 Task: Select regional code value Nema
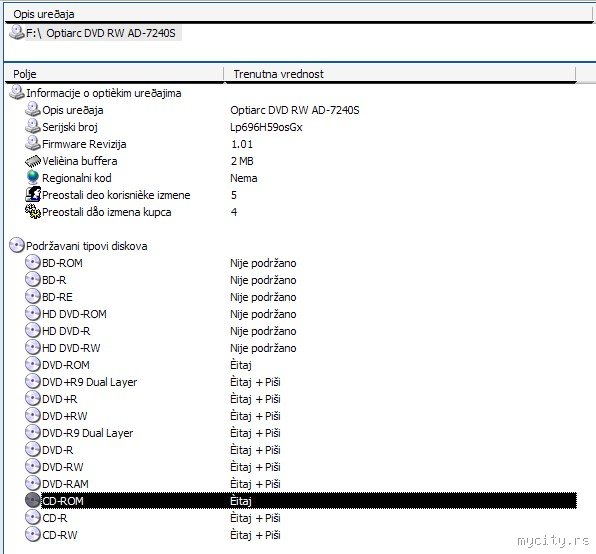pos(244,178)
